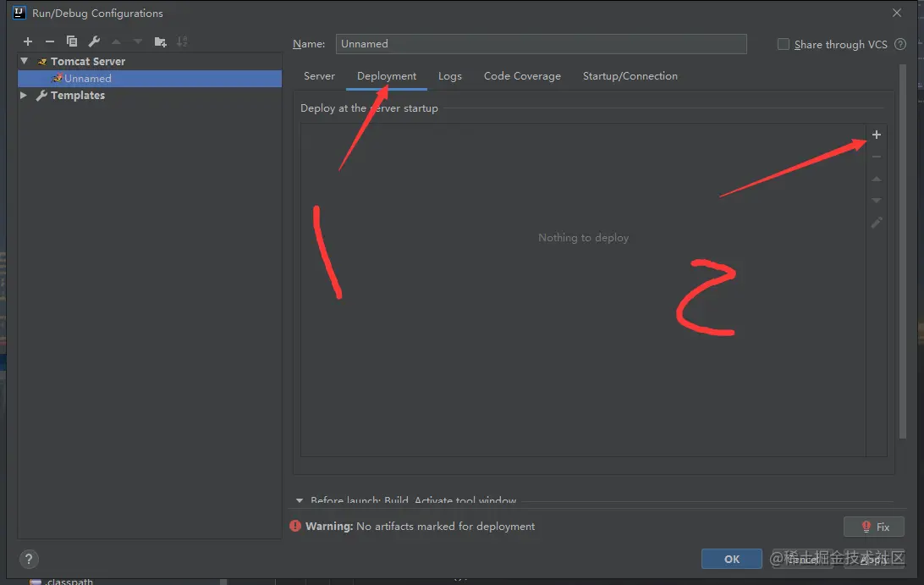924x585 pixels.
Task: Move deployment item down
Action: [877, 201]
